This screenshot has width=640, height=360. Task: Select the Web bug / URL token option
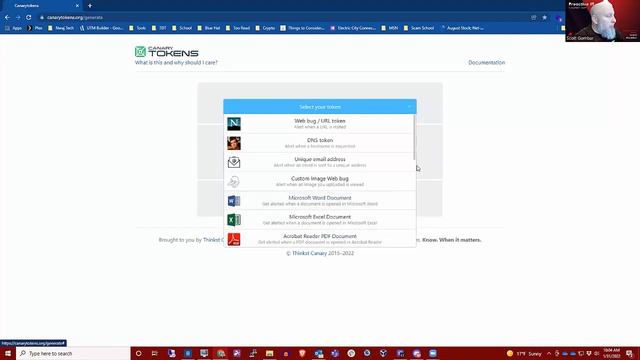pyautogui.click(x=320, y=124)
